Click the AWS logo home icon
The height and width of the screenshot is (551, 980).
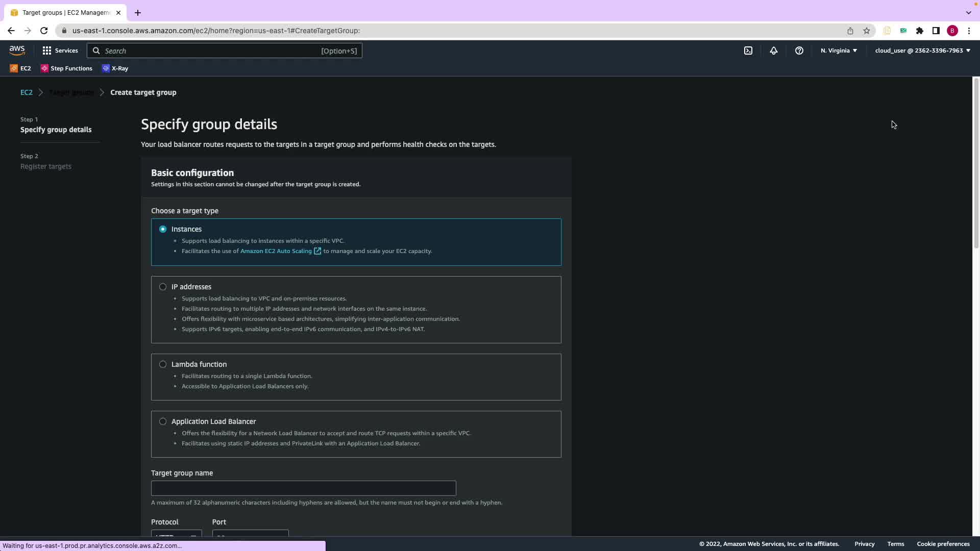coord(17,51)
